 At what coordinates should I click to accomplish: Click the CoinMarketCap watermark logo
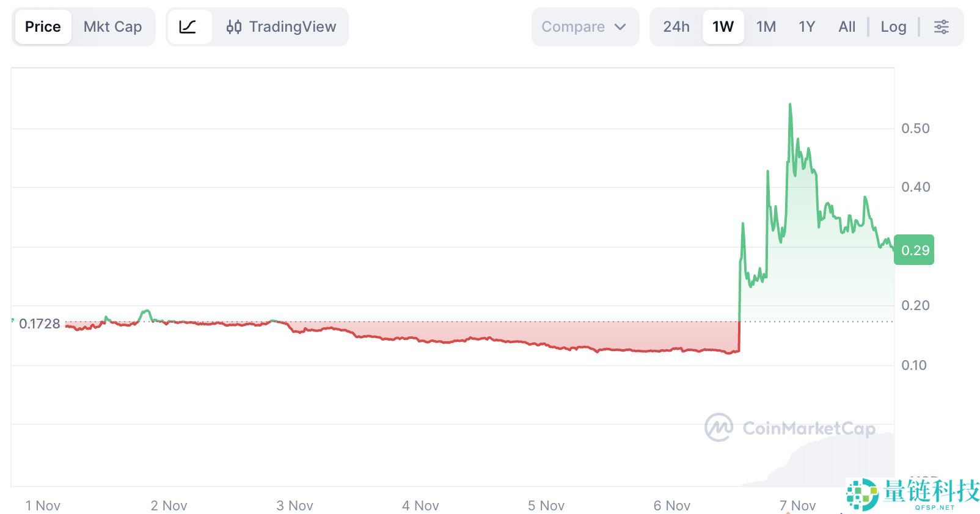coord(790,428)
